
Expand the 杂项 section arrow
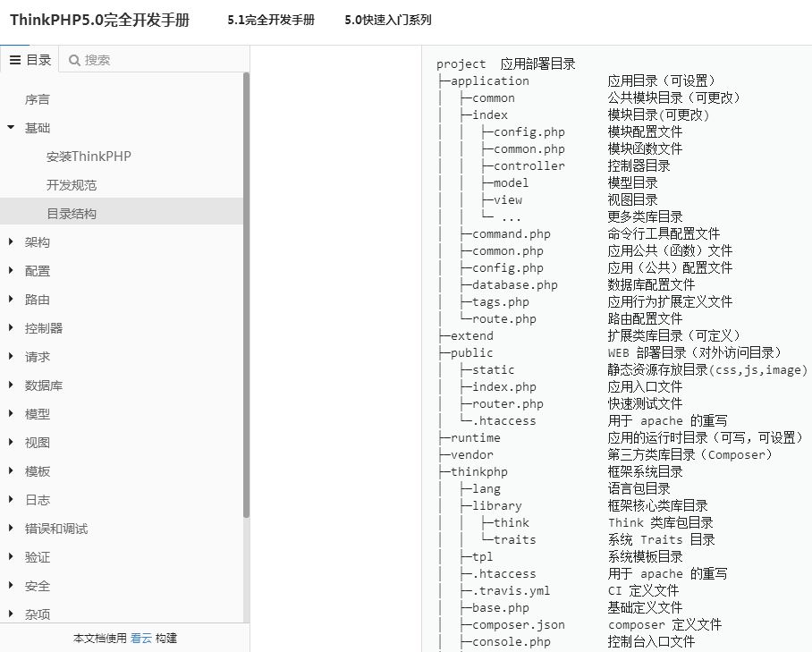click(x=11, y=614)
